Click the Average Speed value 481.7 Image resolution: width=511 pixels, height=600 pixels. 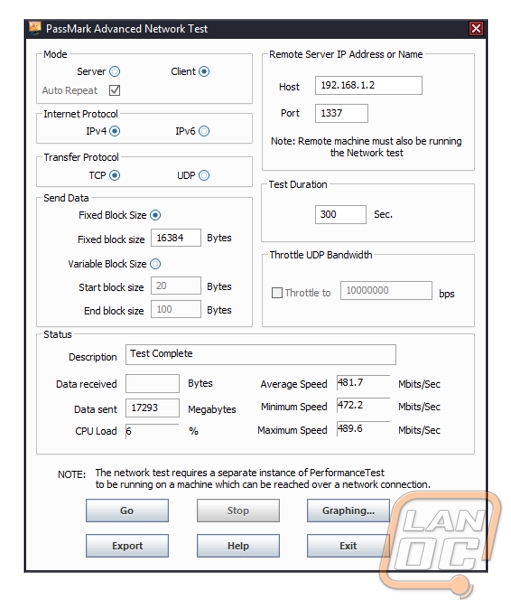tap(363, 383)
